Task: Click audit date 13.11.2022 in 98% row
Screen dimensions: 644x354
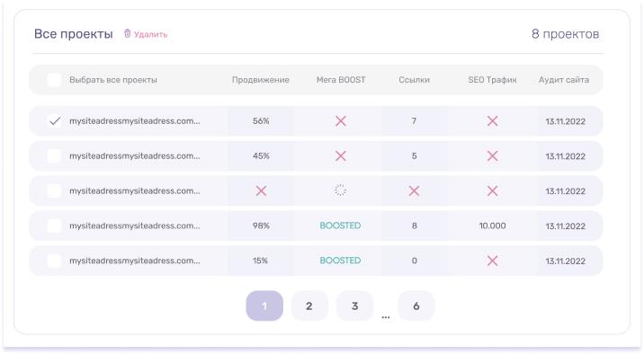Action: click(565, 226)
